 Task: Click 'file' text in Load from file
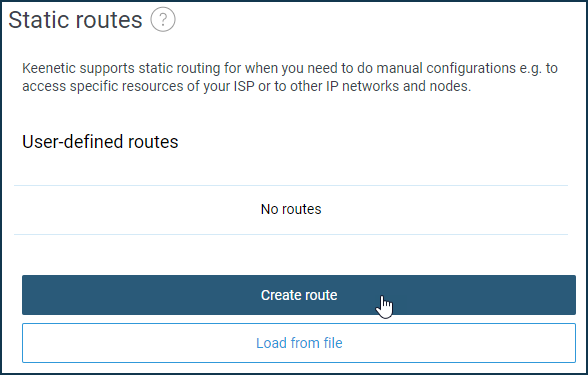[x=334, y=343]
